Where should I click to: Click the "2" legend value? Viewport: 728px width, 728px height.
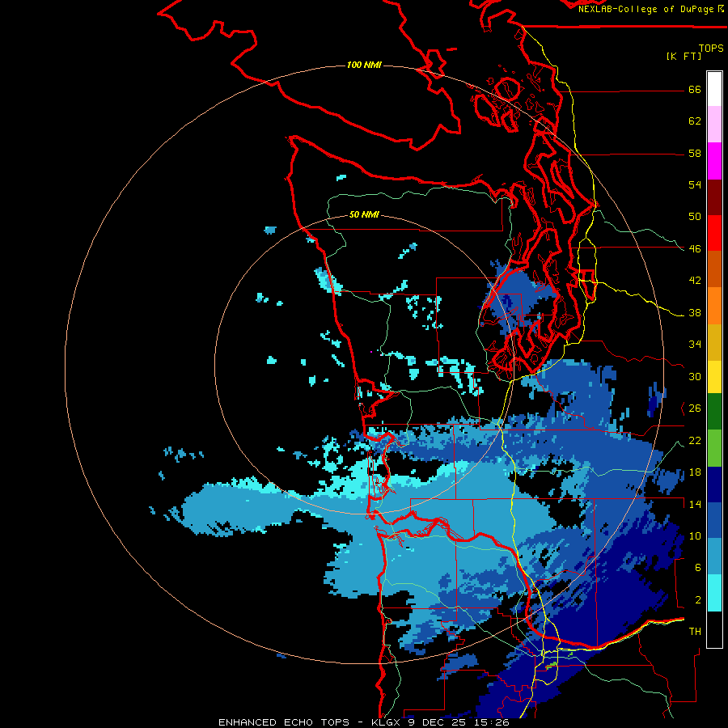coord(698,600)
